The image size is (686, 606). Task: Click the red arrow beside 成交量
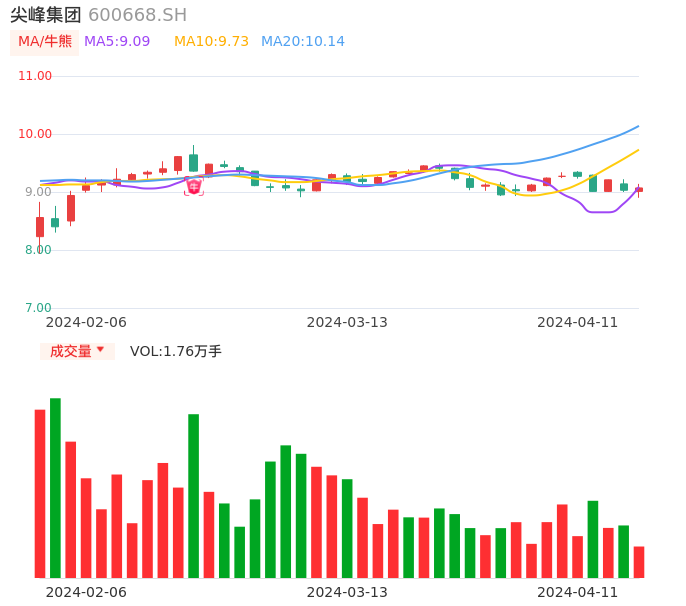[100, 350]
